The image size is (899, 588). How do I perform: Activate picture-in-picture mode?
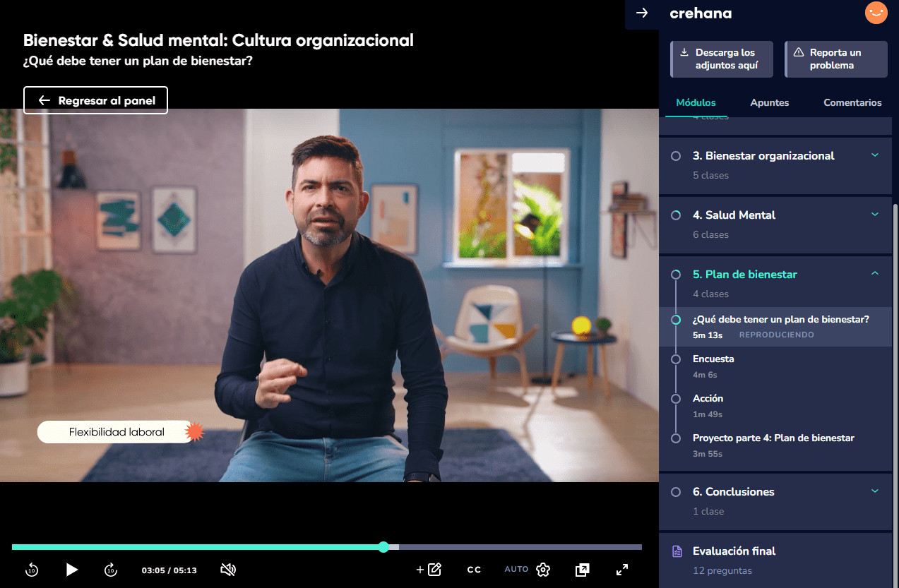pos(583,570)
